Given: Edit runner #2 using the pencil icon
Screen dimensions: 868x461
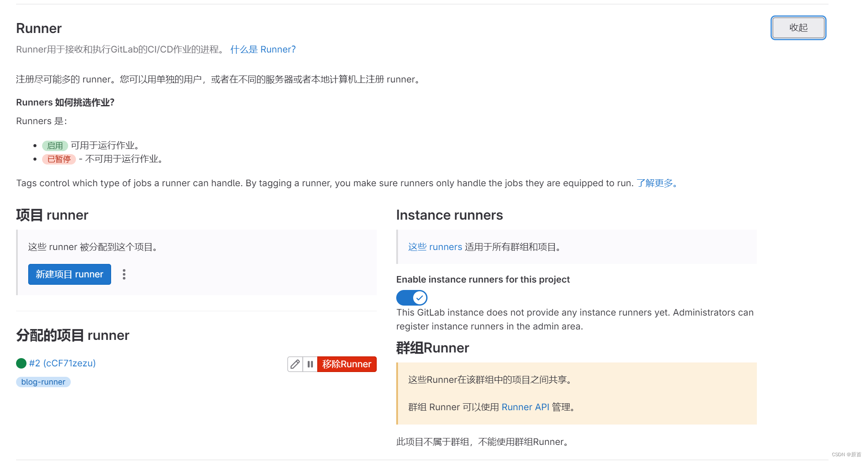Looking at the screenshot, I should [x=295, y=364].
